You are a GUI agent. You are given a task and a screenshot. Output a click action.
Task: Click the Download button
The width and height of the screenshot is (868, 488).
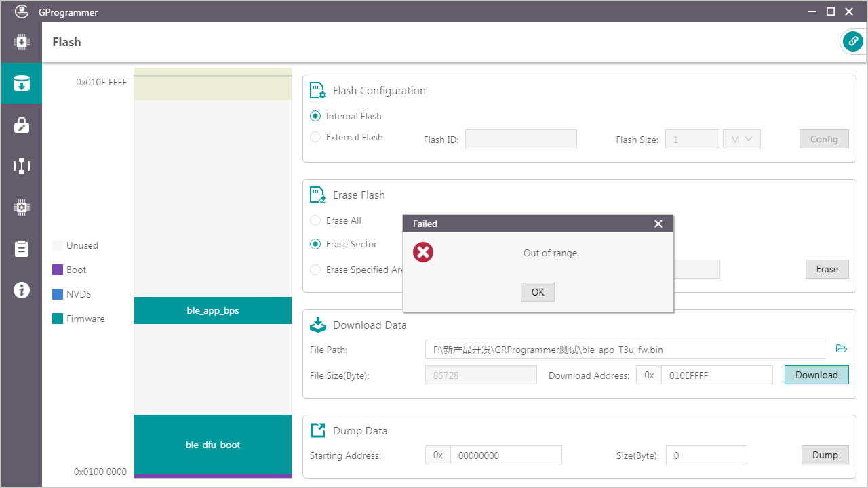(x=816, y=375)
